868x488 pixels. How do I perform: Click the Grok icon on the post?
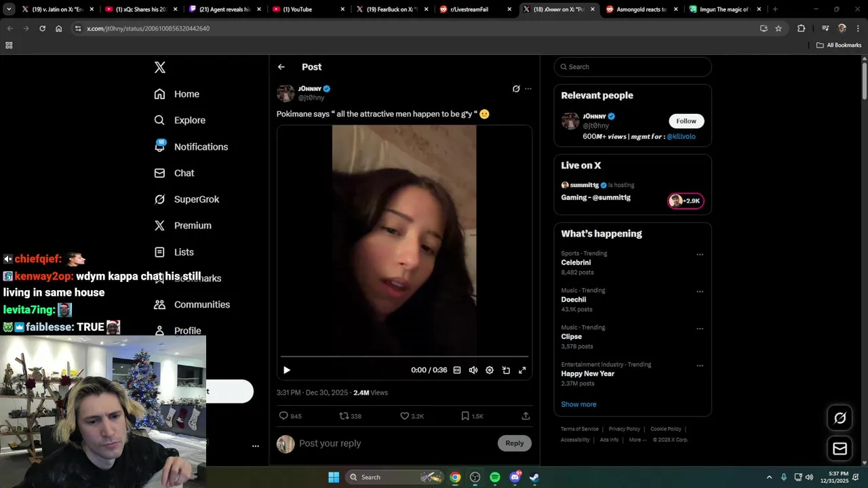click(516, 89)
